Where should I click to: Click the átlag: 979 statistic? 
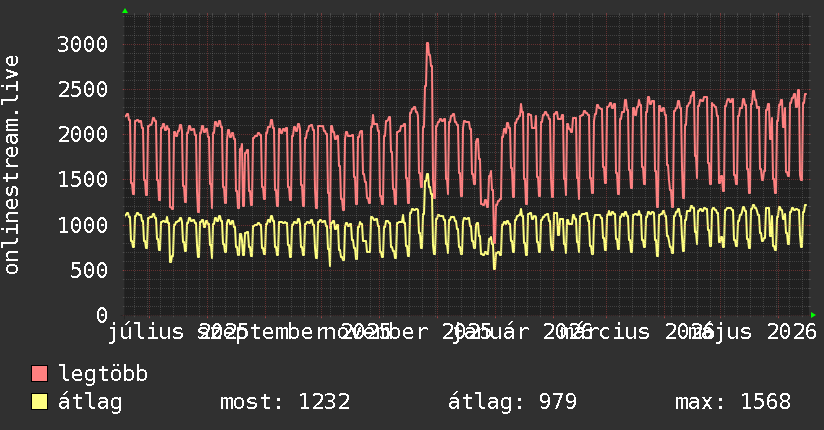coord(512,402)
